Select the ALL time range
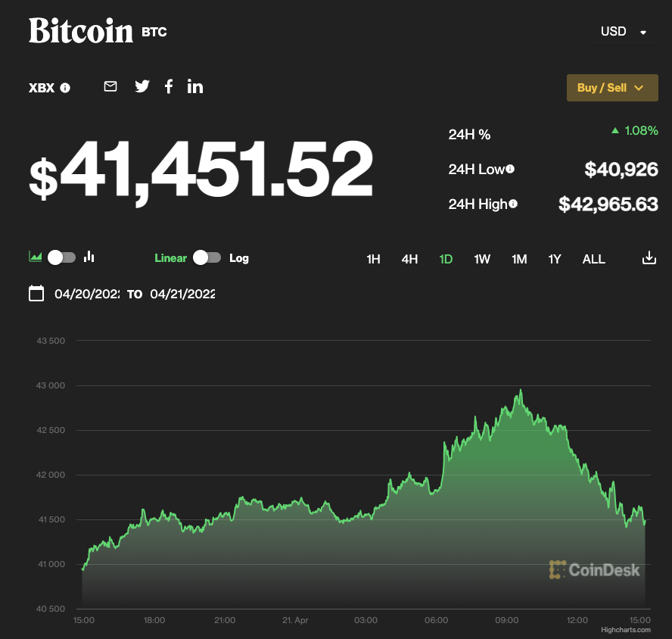 [593, 259]
